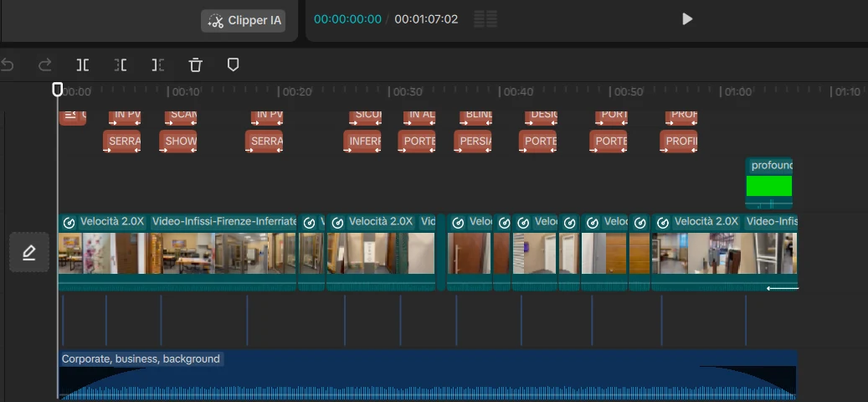Delete the selection with the trash icon
868x402 pixels.
195,65
